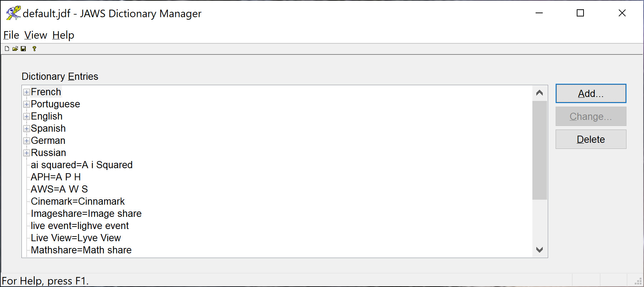Expand the Russian entries group

pyautogui.click(x=26, y=153)
